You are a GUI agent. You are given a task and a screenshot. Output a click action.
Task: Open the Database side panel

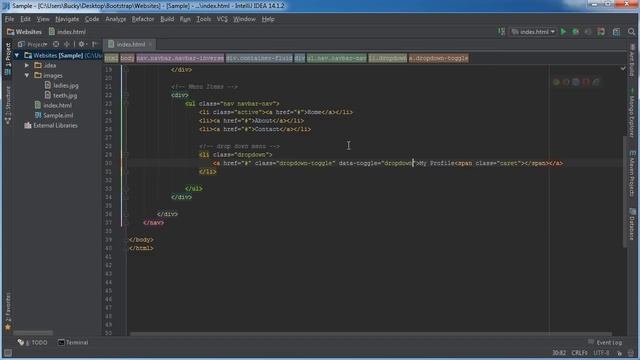click(x=632, y=224)
